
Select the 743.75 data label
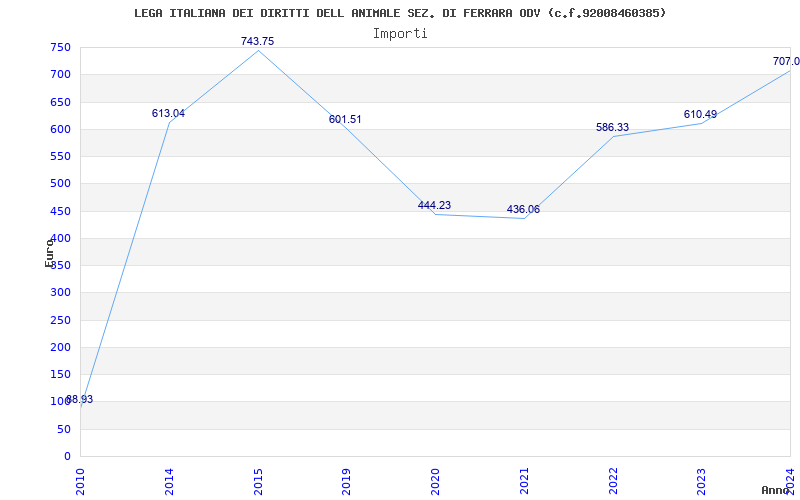pos(258,41)
